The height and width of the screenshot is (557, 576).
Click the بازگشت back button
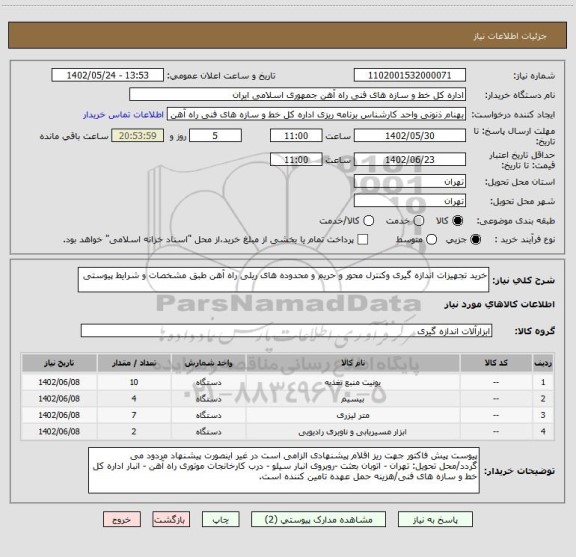point(171,520)
